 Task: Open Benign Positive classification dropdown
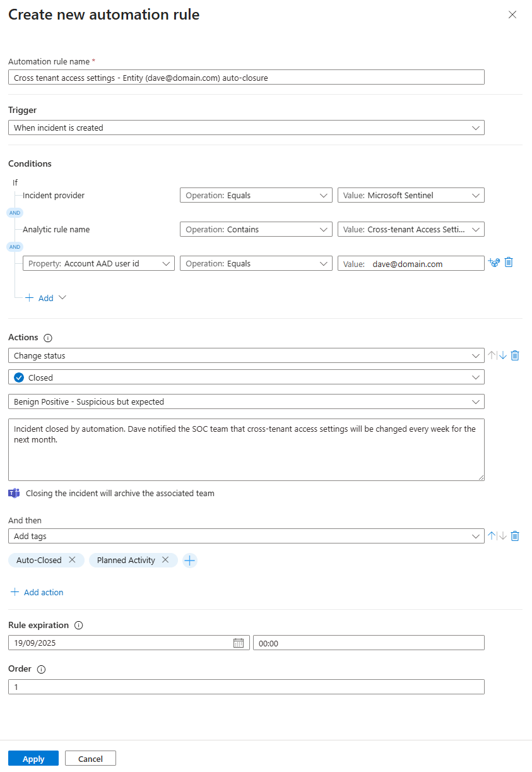(x=246, y=401)
